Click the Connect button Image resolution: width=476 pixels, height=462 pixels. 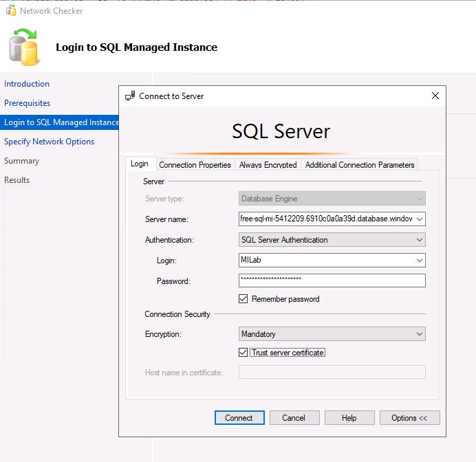239,418
